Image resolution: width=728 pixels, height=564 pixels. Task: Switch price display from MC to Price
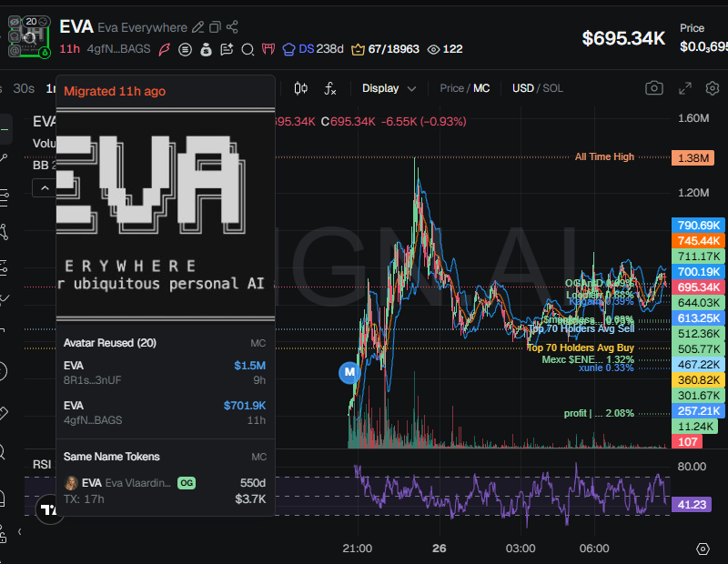452,88
